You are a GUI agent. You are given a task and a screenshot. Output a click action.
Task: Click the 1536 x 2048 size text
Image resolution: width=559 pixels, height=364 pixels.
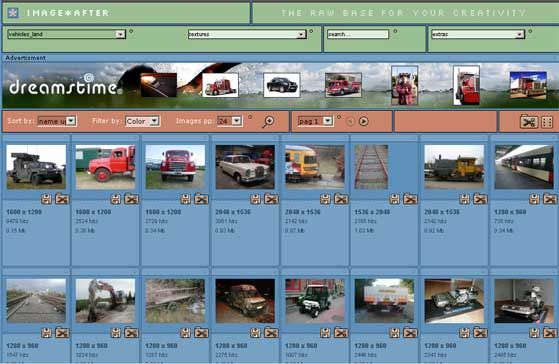[x=373, y=212]
